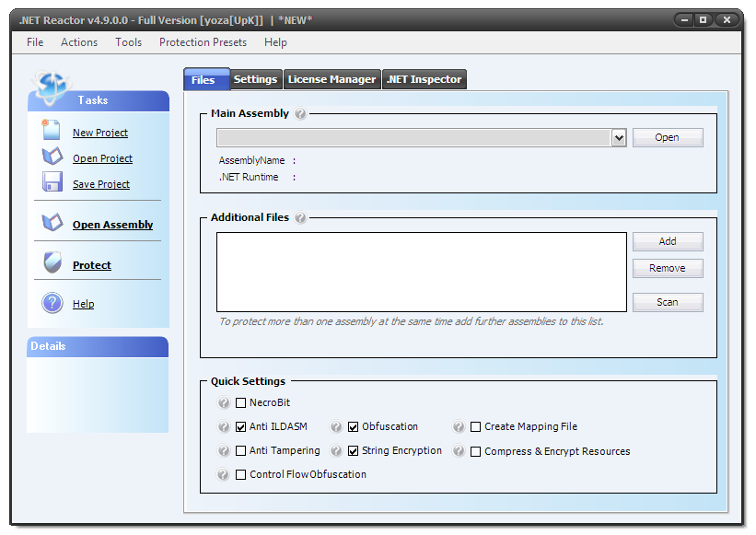Image resolution: width=756 pixels, height=535 pixels.
Task: Switch to the Settings tab
Action: [256, 79]
